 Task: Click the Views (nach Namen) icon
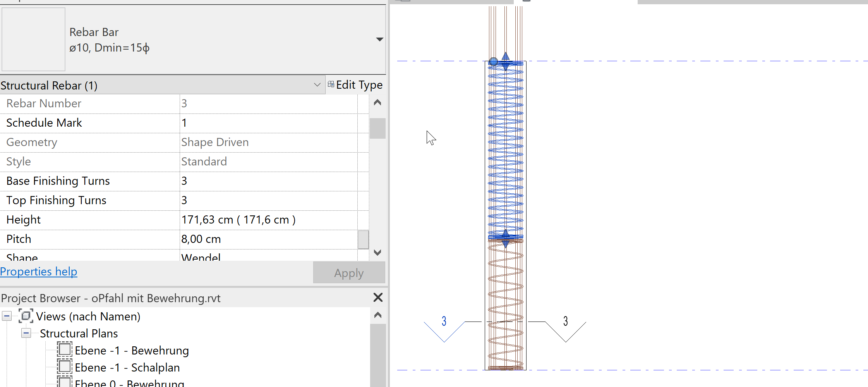tap(26, 316)
